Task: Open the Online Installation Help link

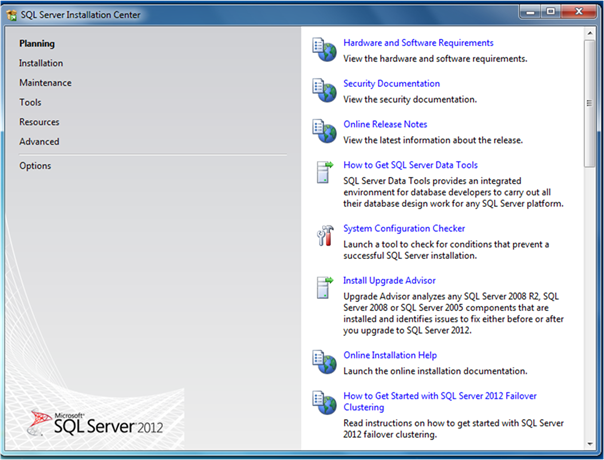Action: point(390,355)
